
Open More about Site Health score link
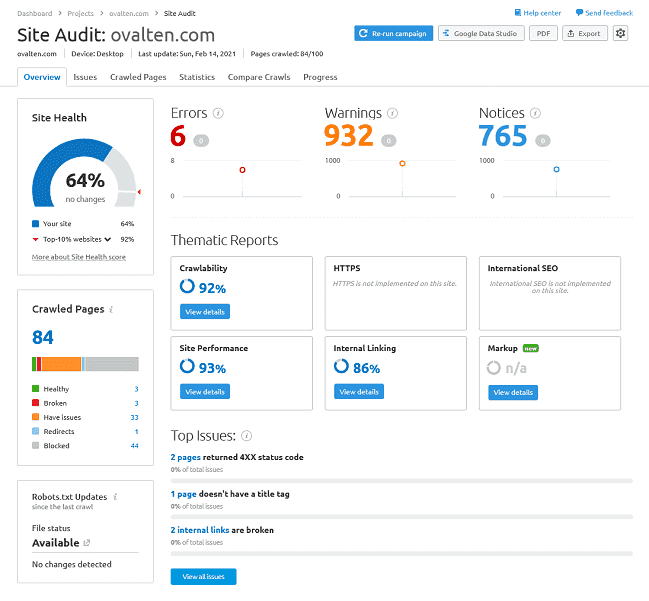pyautogui.click(x=79, y=257)
